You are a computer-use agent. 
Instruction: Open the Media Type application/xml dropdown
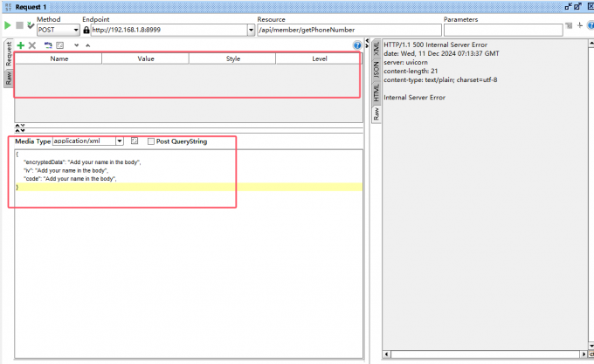[120, 141]
